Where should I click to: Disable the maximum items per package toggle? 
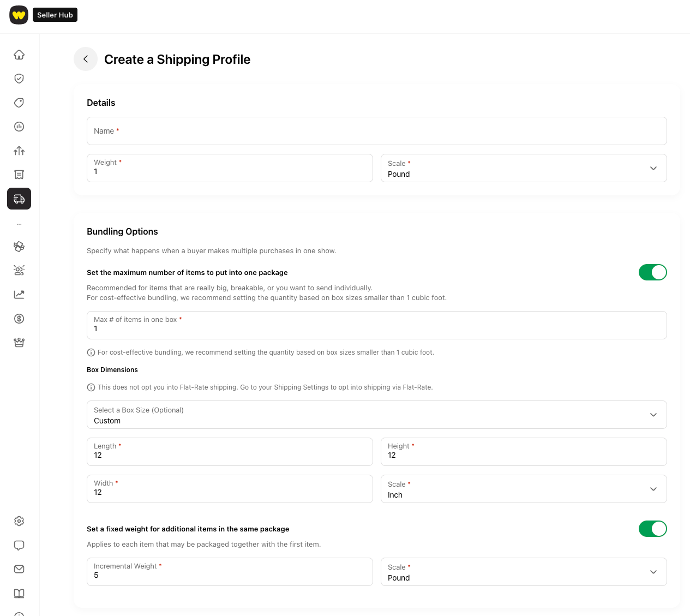(x=652, y=272)
